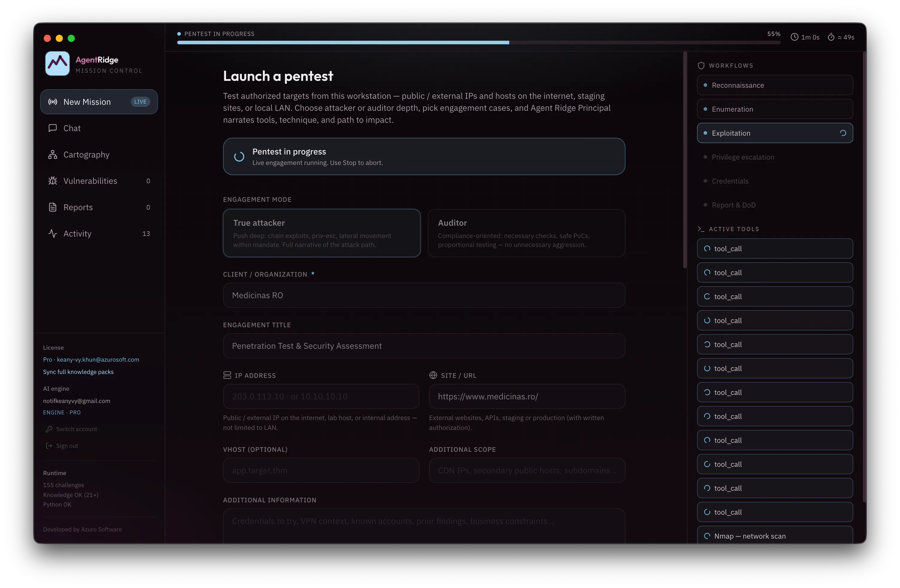Click the Site / URL input field
900x588 pixels.
pyautogui.click(x=527, y=396)
